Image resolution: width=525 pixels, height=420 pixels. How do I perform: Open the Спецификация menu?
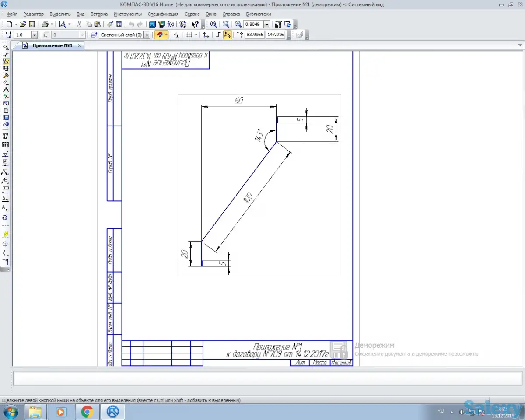(x=163, y=14)
